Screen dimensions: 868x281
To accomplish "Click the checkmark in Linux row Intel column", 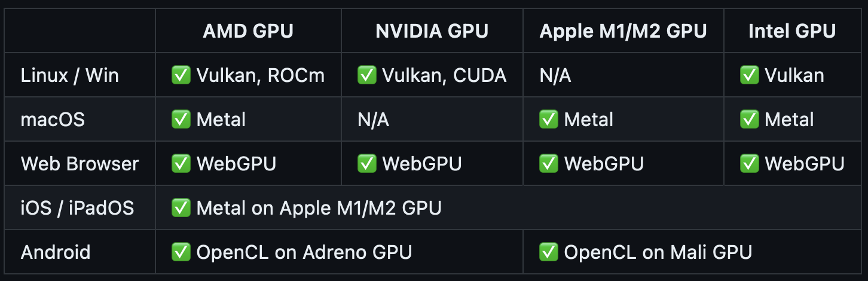I will click(749, 75).
